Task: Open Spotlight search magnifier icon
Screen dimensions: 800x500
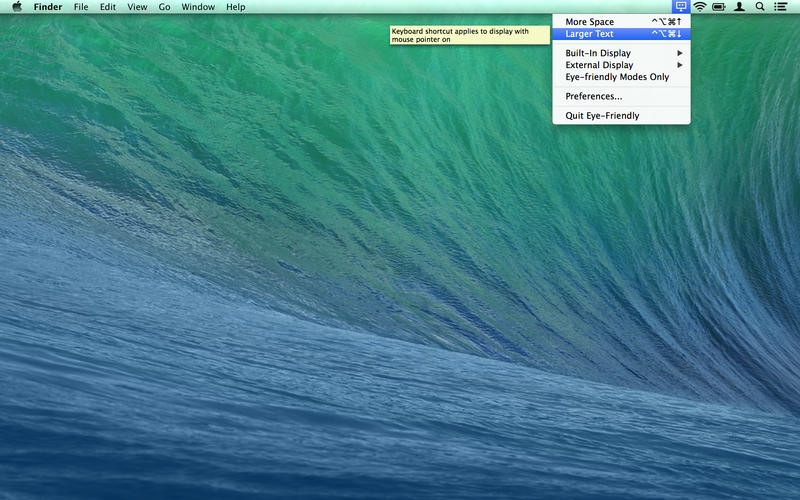Action: tap(760, 7)
